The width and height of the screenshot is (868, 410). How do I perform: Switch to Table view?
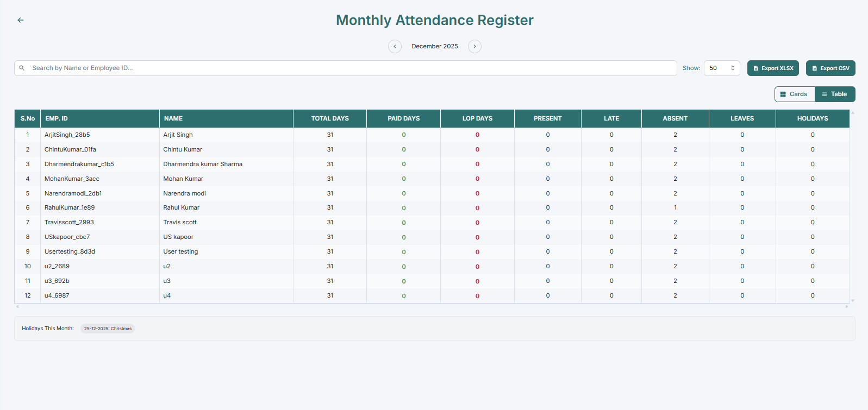click(x=835, y=94)
